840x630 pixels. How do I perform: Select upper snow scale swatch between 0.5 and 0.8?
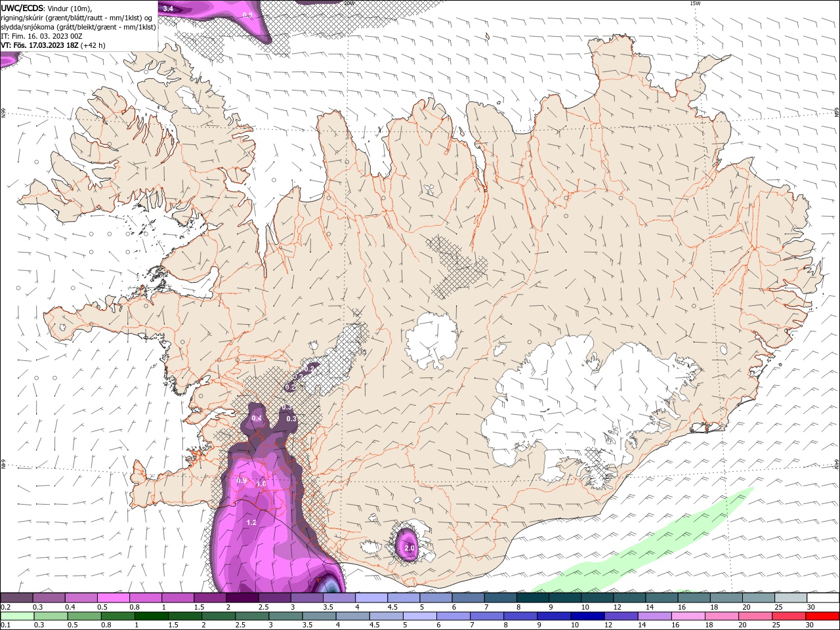[x=113, y=598]
